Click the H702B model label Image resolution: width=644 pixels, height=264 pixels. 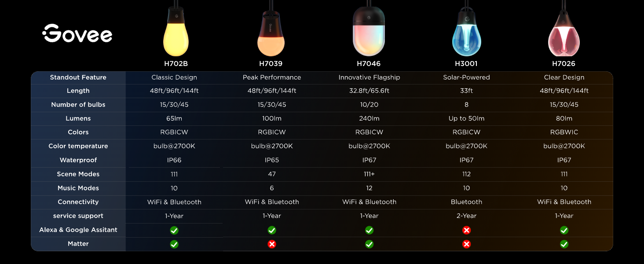pos(176,63)
